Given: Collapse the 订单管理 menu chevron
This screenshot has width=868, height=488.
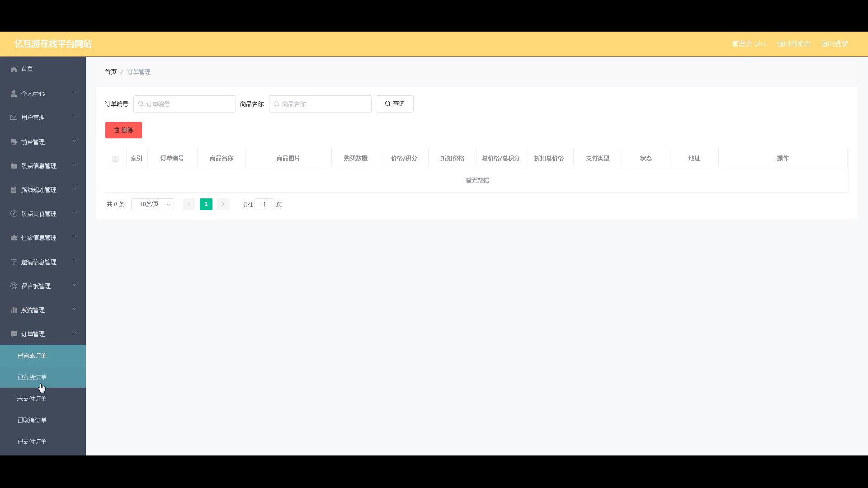Looking at the screenshot, I should (x=75, y=333).
